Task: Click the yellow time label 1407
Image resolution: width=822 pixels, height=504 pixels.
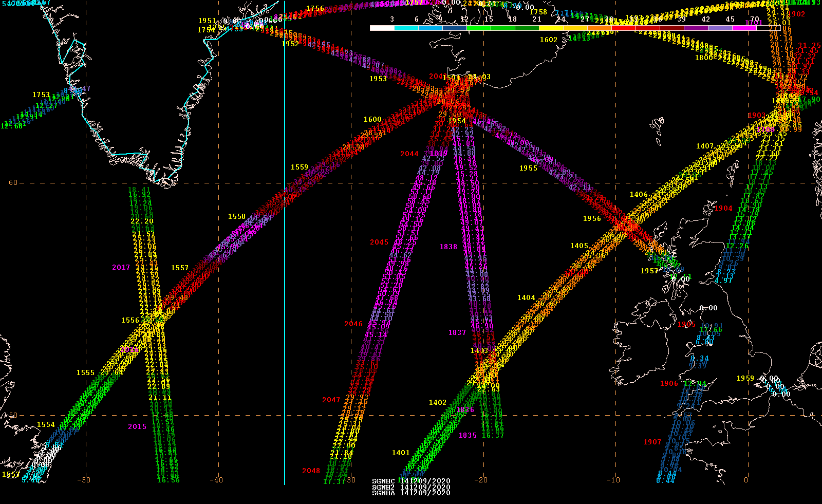Action: [x=705, y=146]
